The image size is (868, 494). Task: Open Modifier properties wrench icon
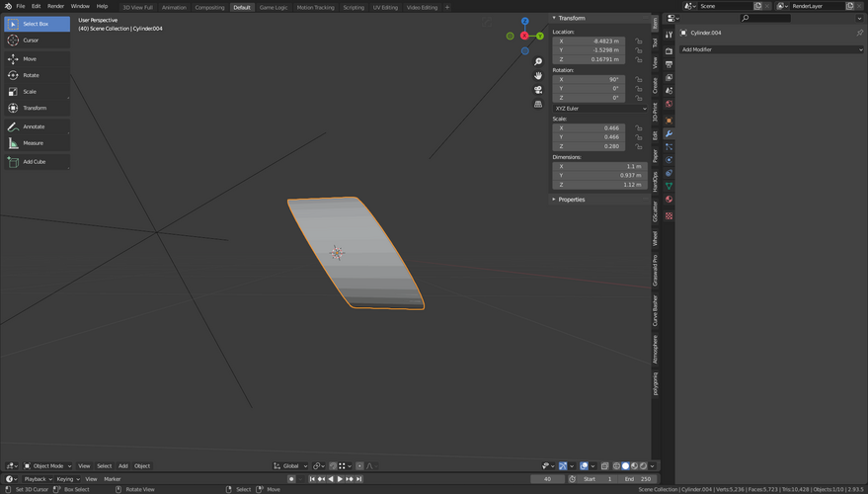point(669,133)
